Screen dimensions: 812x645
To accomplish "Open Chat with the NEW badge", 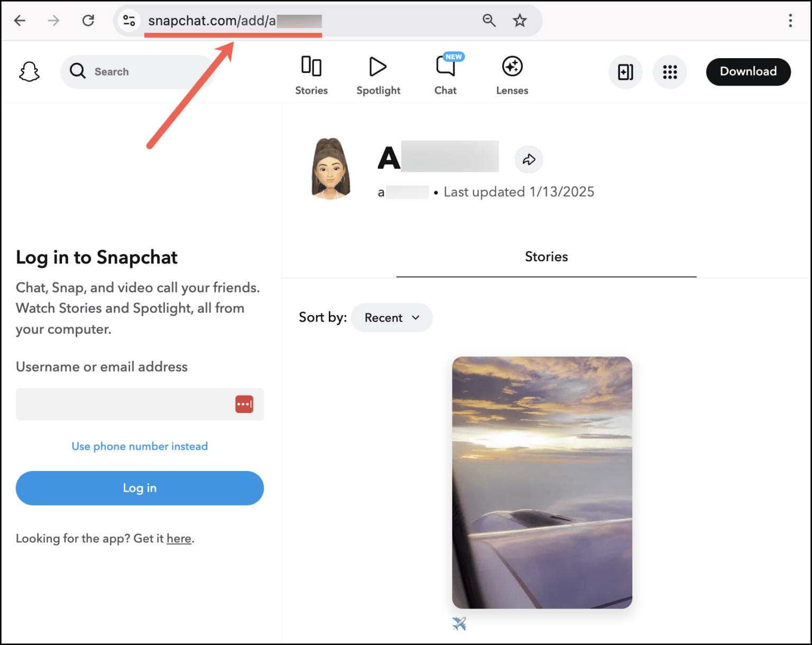I will 445,67.
